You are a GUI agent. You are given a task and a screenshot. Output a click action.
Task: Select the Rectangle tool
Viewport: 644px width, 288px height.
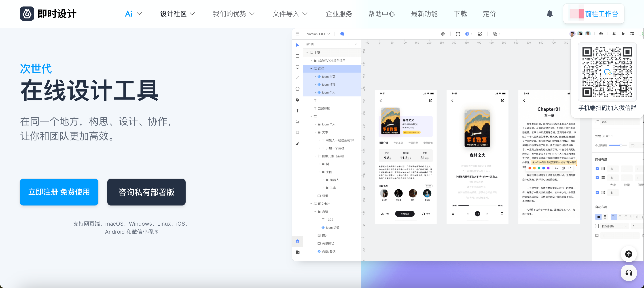[297, 56]
